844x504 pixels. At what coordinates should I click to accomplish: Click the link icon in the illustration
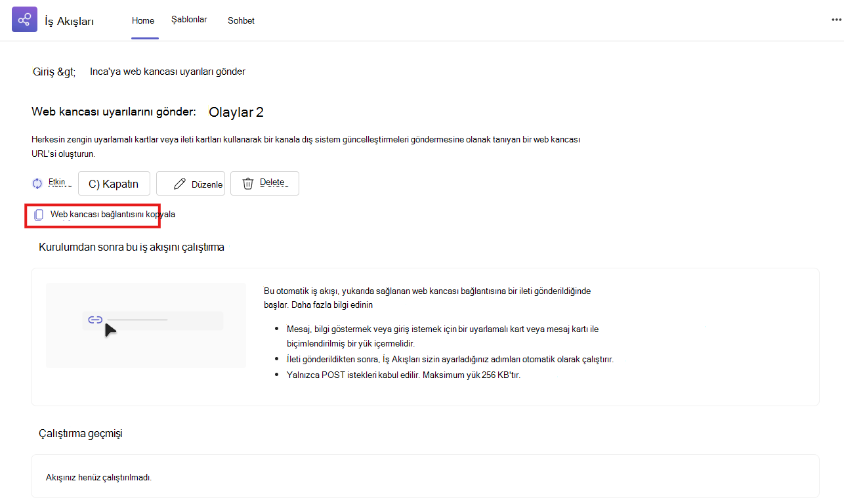[x=95, y=320]
